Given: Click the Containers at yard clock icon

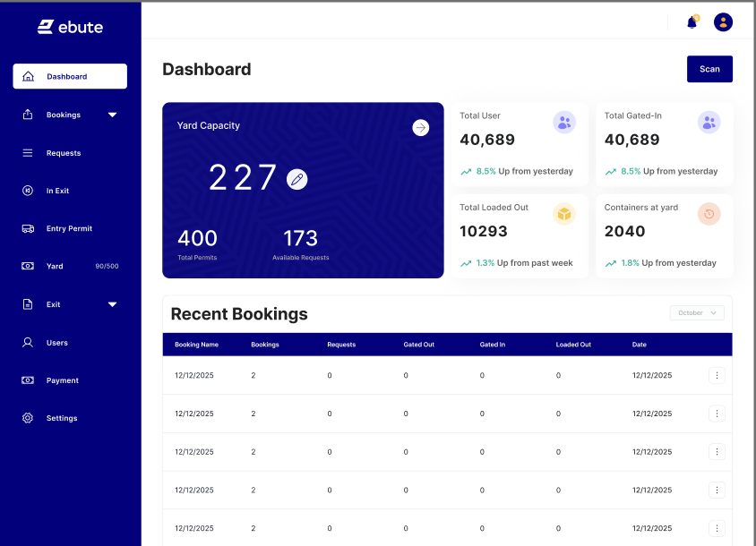Looking at the screenshot, I should pyautogui.click(x=709, y=214).
